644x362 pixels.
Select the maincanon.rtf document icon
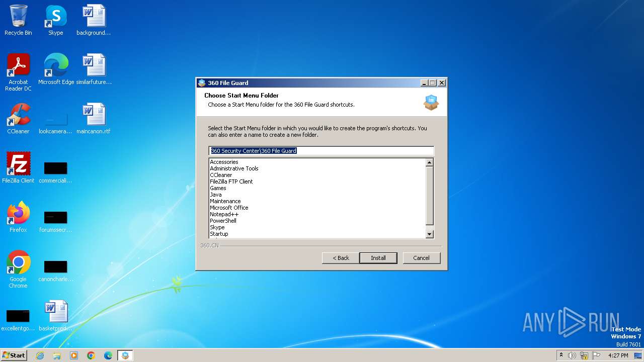94,119
